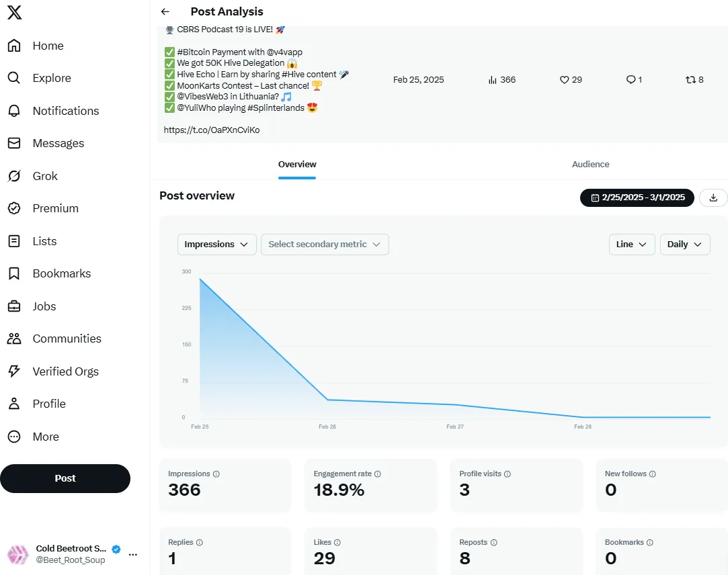Go back using the arrow icon
728x575 pixels.
(165, 11)
